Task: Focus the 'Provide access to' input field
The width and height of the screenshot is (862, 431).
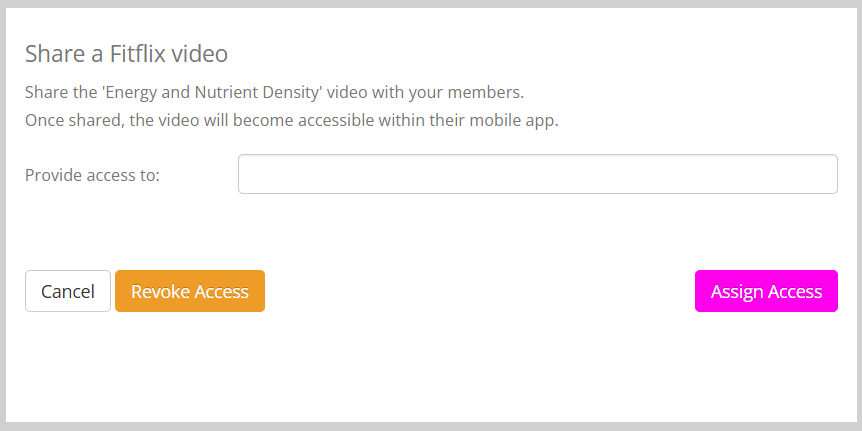Action: point(537,174)
